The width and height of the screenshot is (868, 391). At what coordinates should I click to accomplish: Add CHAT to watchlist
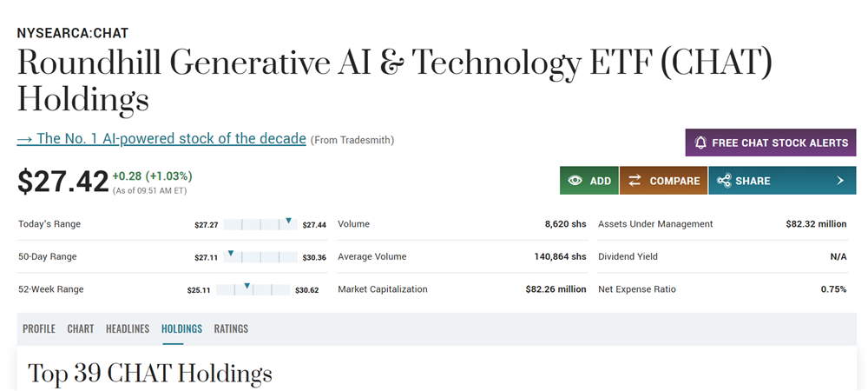[600, 181]
